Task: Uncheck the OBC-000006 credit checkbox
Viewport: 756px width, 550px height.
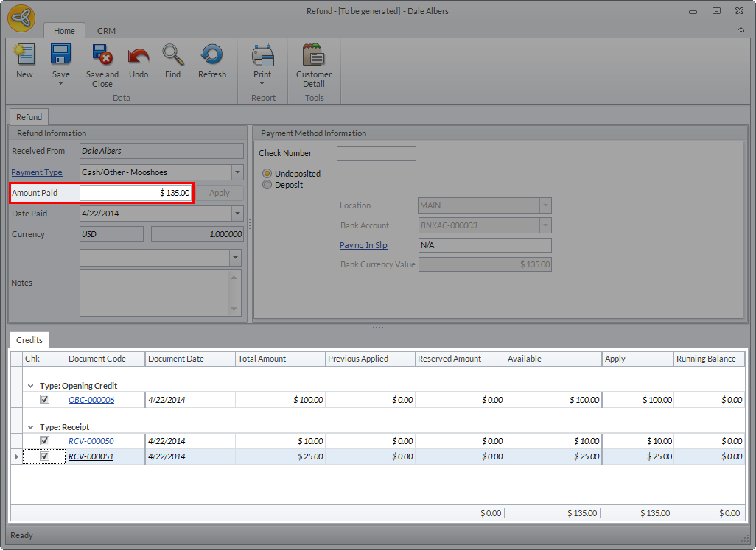Action: click(x=44, y=400)
